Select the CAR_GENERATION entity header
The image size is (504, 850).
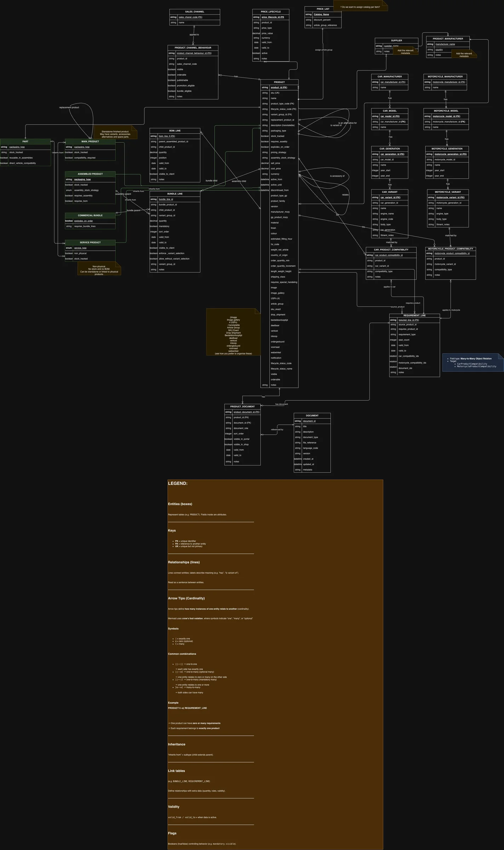pyautogui.click(x=390, y=149)
